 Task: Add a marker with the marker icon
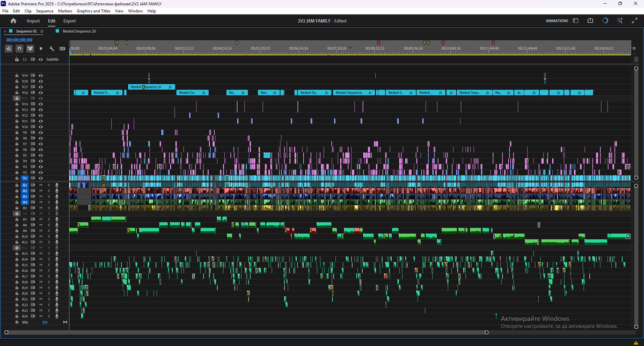[x=41, y=48]
